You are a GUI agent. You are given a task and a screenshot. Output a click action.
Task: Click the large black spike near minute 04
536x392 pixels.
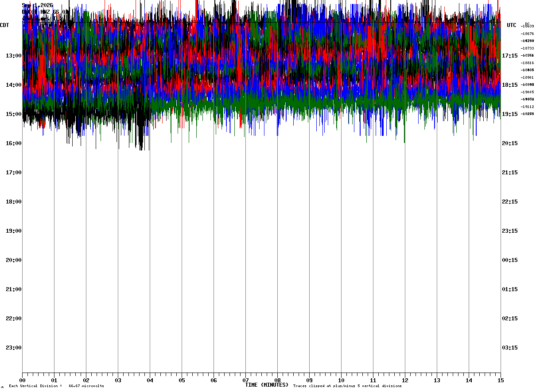click(x=141, y=133)
